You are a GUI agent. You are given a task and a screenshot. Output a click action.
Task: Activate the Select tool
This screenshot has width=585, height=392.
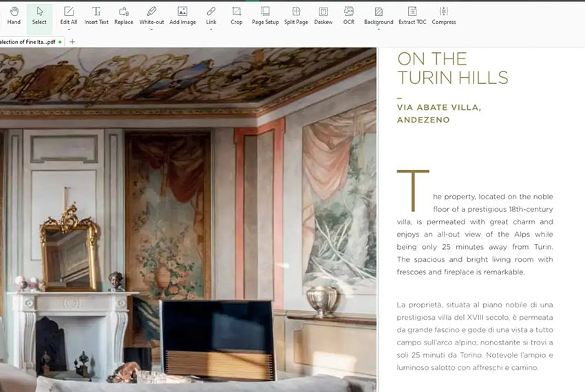(x=39, y=16)
